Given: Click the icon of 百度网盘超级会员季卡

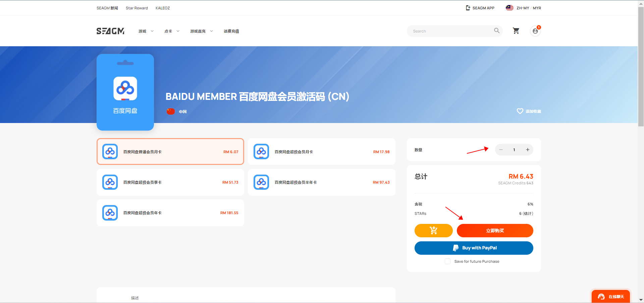Looking at the screenshot, I should pos(110,182).
